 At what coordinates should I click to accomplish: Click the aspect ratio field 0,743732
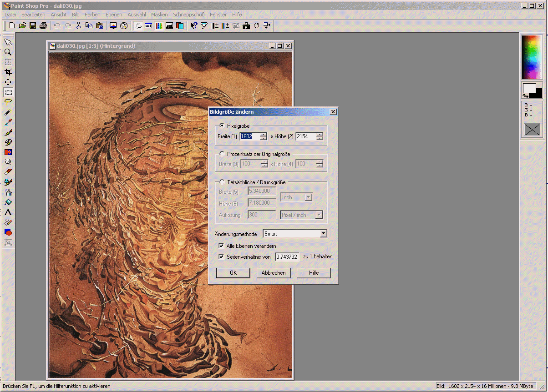(287, 257)
